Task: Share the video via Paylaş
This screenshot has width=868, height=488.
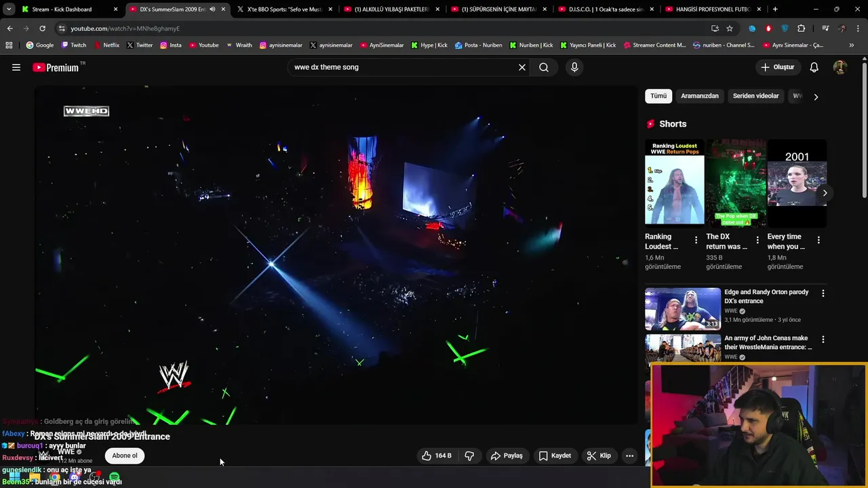Action: tap(507, 455)
